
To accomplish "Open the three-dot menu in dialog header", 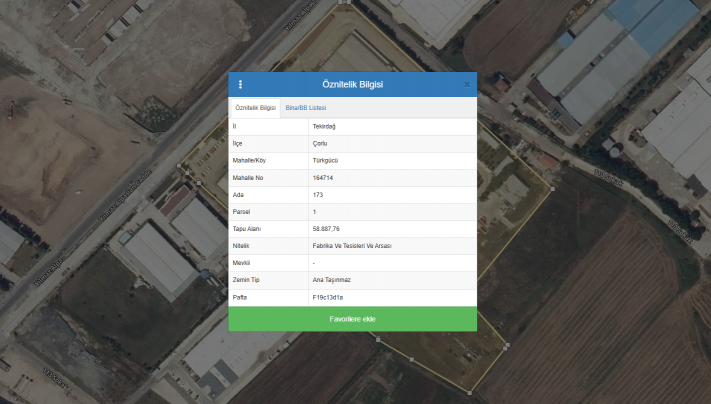I will [240, 84].
